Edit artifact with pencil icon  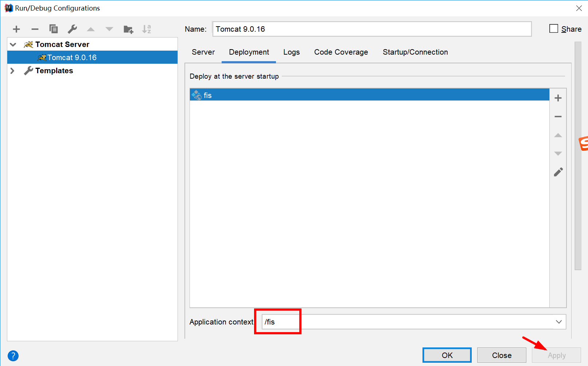pyautogui.click(x=558, y=172)
